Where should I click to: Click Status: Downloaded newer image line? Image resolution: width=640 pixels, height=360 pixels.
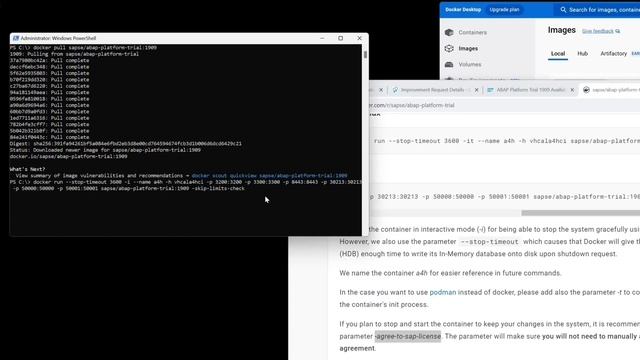click(x=105, y=150)
